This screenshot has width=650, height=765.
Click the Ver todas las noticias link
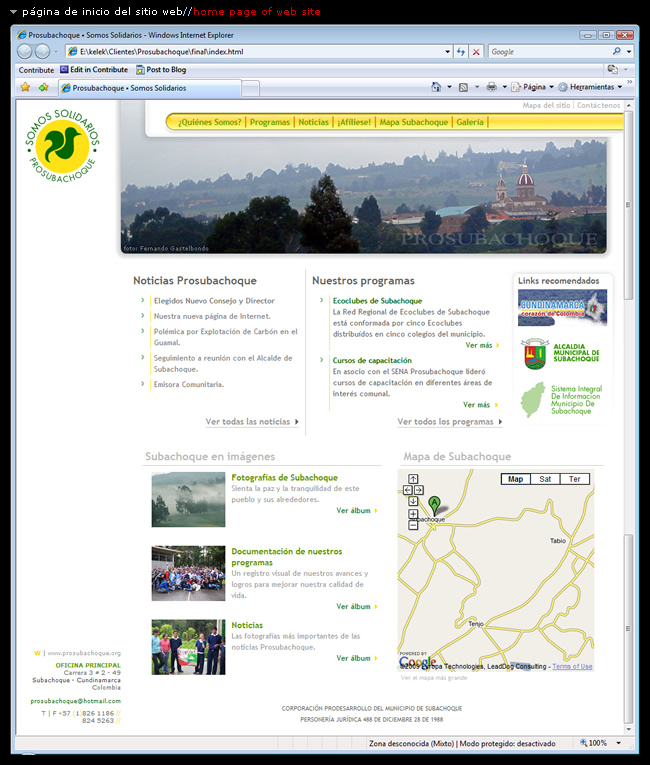click(x=251, y=422)
